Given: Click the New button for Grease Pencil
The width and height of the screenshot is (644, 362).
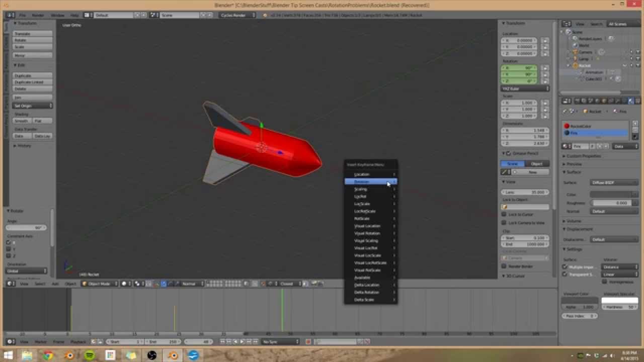Looking at the screenshot, I should pyautogui.click(x=531, y=171).
